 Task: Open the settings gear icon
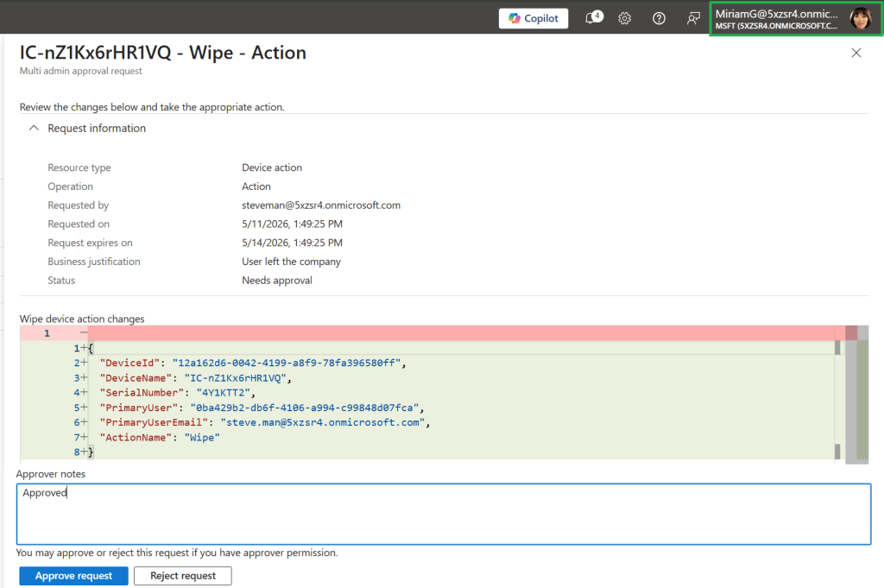pos(624,19)
